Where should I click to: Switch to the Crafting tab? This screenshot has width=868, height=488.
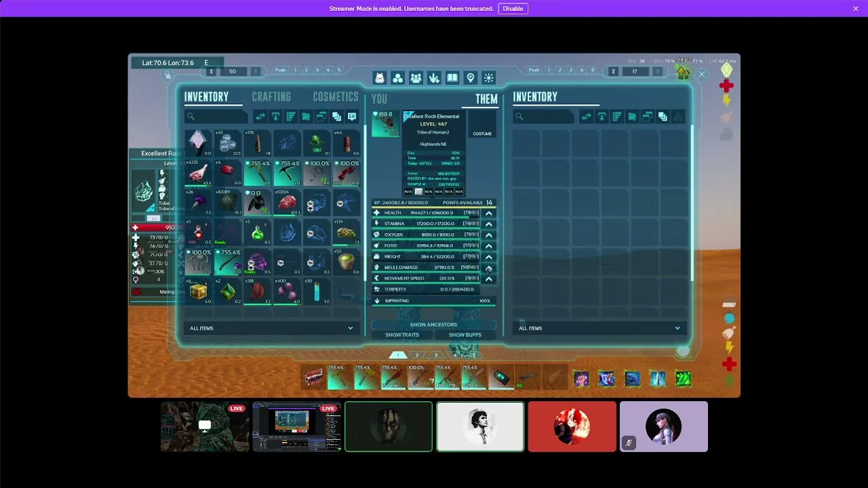pos(271,97)
